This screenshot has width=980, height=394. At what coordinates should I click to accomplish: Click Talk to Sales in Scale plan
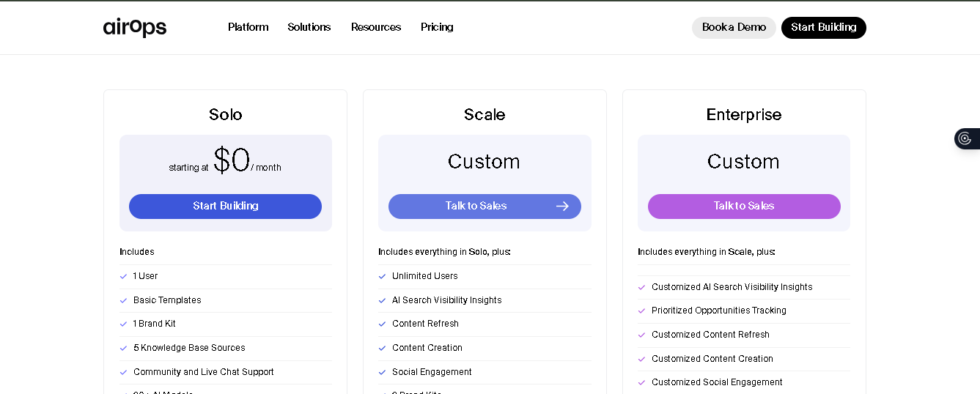point(485,207)
